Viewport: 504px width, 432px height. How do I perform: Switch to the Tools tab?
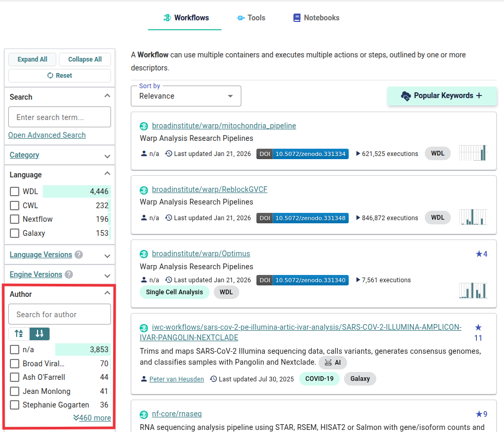tap(251, 17)
